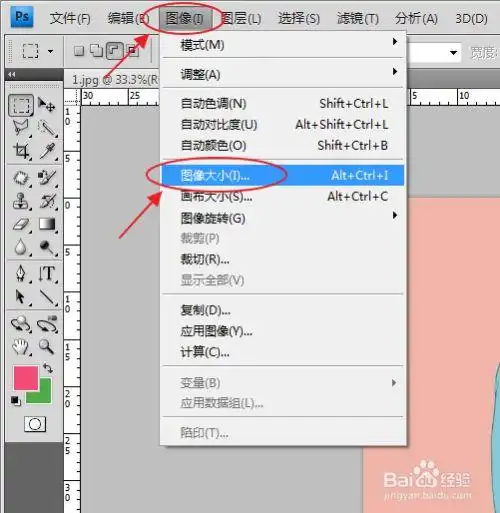Choose 计算(C)... menu item
This screenshot has width=500, height=513.
tap(283, 352)
